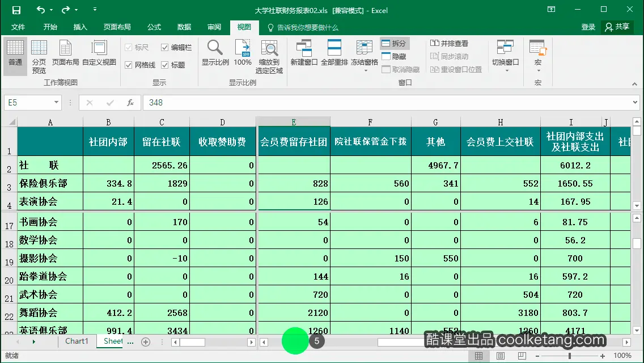This screenshot has width=644, height=363.
Task: Open a New Window (新建窗口)
Action: pyautogui.click(x=304, y=53)
